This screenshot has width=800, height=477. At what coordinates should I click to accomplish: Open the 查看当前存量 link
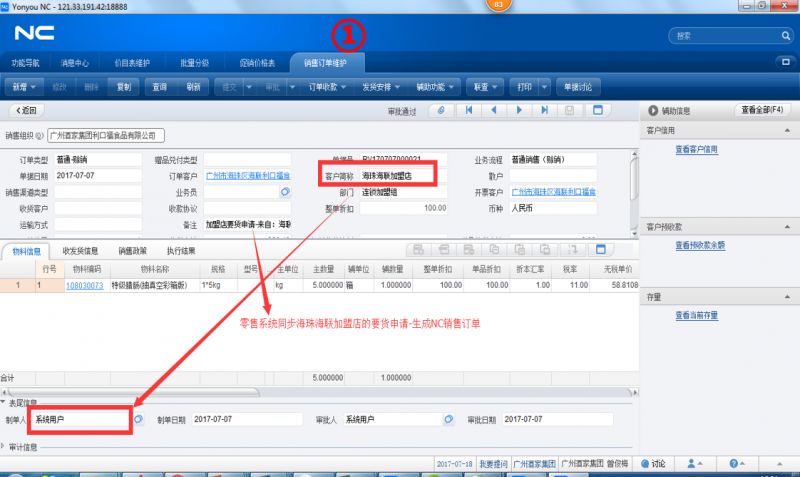pyautogui.click(x=696, y=315)
